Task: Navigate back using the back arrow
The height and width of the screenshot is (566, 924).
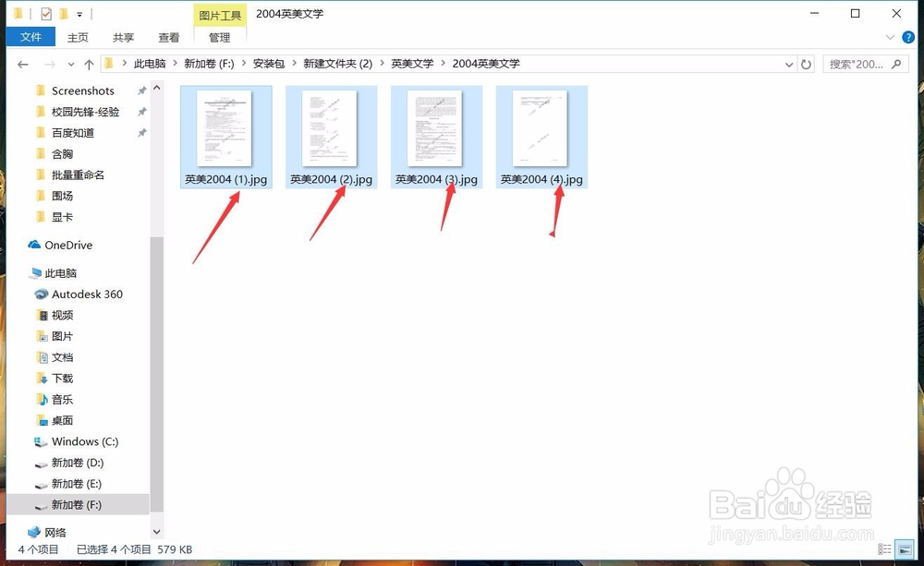Action: [x=23, y=64]
